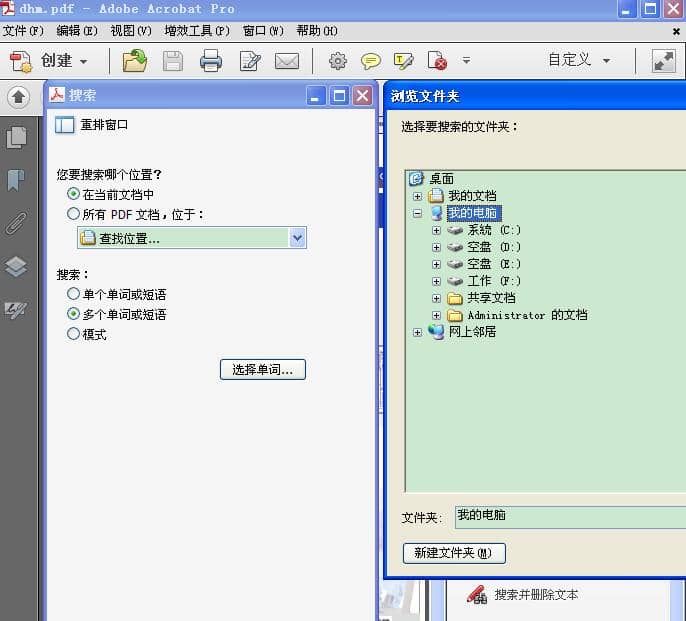This screenshot has width=686, height=621.
Task: Open the Plug-ins (增效工具) menu
Action: [x=197, y=31]
